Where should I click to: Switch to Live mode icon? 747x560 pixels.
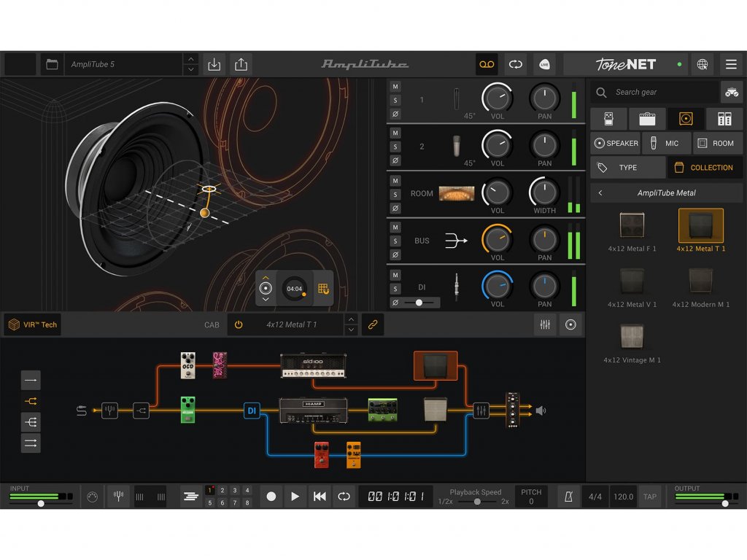tap(544, 64)
